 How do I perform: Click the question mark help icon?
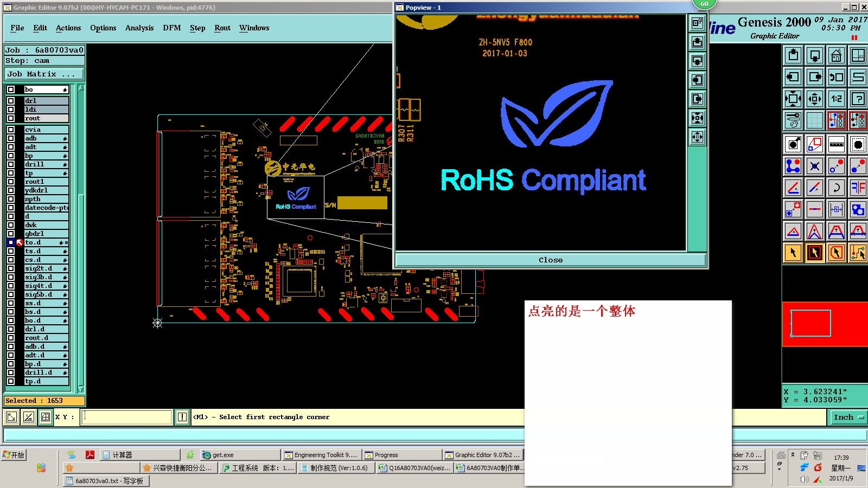click(x=858, y=98)
